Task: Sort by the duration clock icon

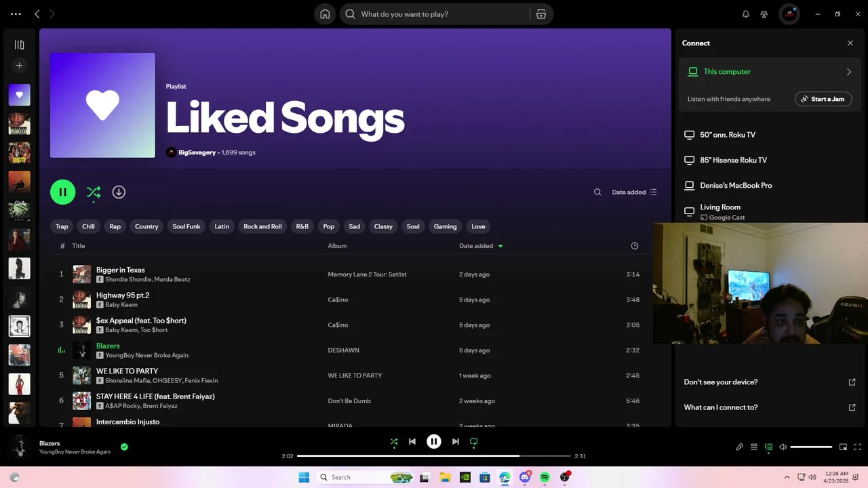Action: click(x=635, y=246)
